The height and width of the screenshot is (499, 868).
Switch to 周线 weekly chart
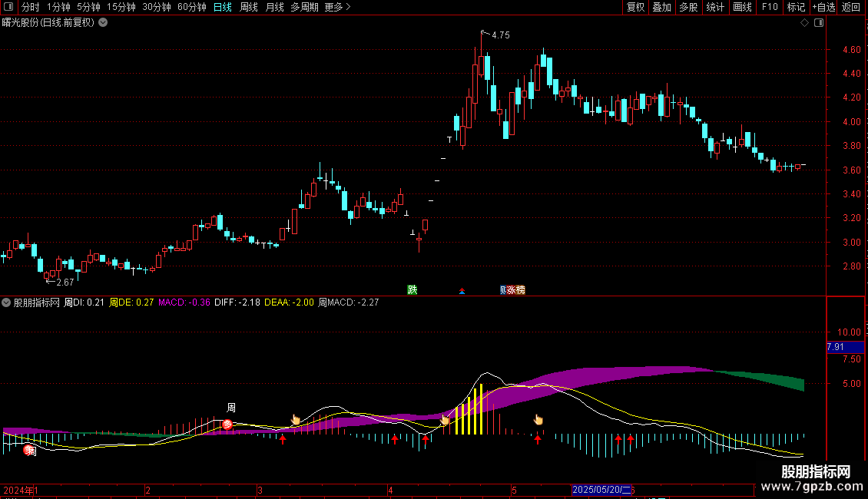tap(249, 7)
